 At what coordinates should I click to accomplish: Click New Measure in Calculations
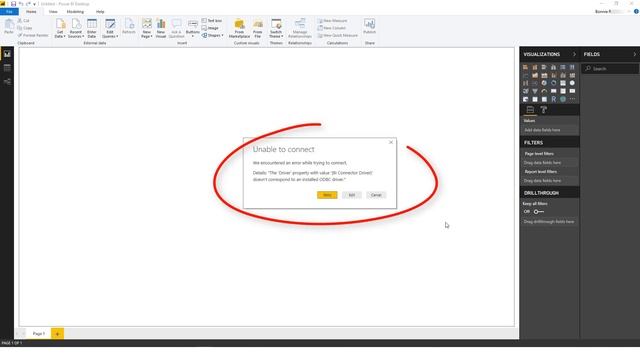click(x=332, y=20)
